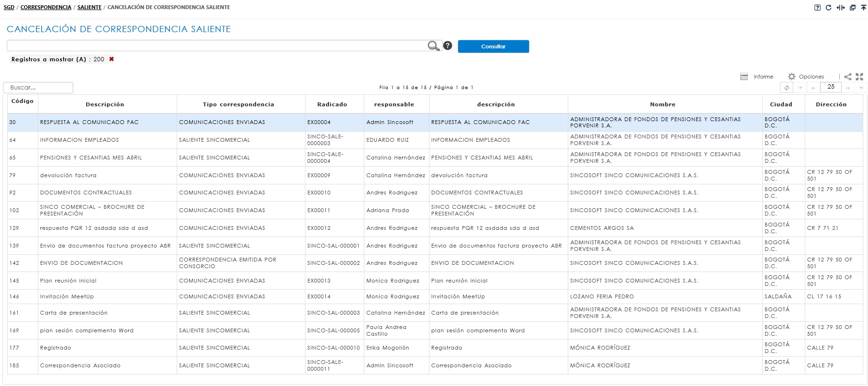Click the fullscreen expand grid icon
Screen dimensions: 868x386
859,77
